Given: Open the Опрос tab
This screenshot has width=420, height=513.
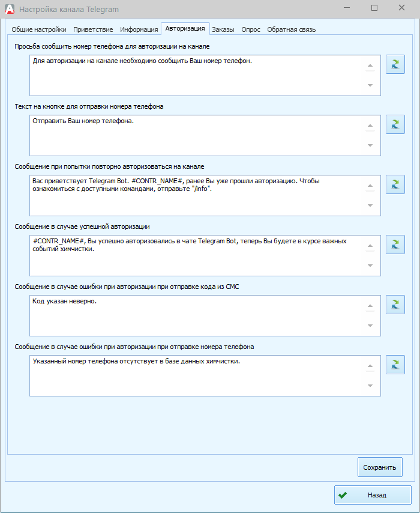Looking at the screenshot, I should tap(251, 29).
